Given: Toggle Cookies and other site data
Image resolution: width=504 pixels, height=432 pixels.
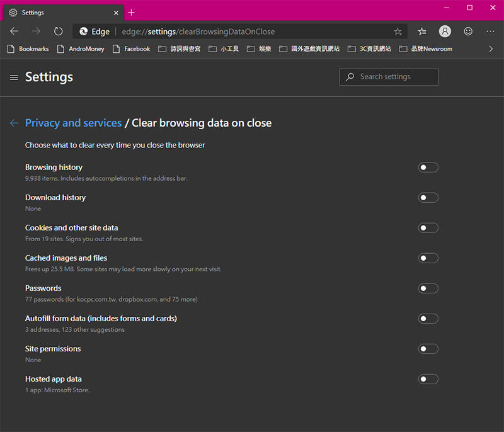Looking at the screenshot, I should pyautogui.click(x=428, y=228).
